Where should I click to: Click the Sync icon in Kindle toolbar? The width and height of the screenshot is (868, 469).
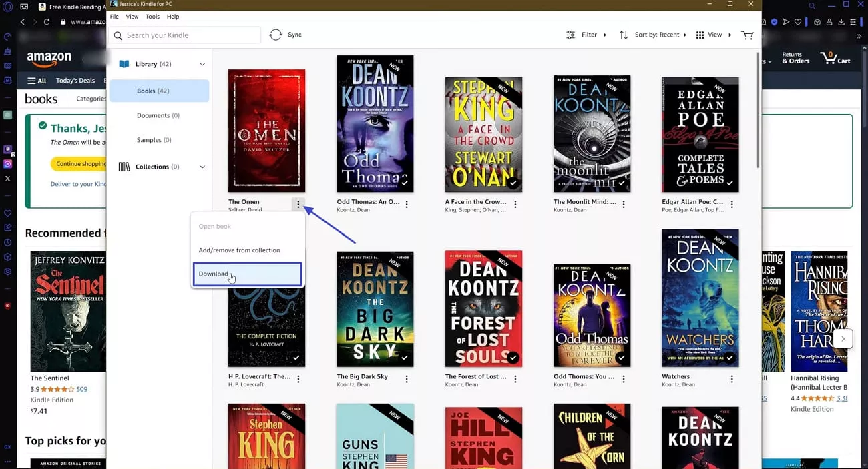pos(274,34)
